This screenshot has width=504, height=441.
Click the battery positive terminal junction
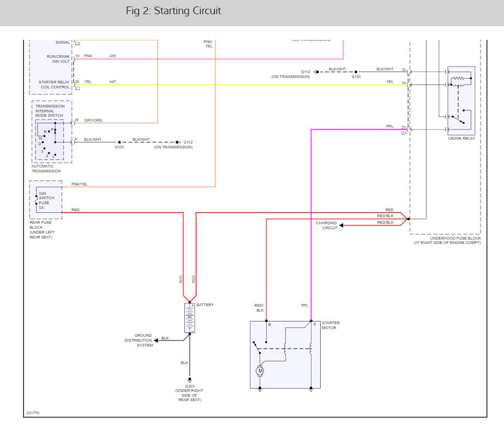(190, 302)
